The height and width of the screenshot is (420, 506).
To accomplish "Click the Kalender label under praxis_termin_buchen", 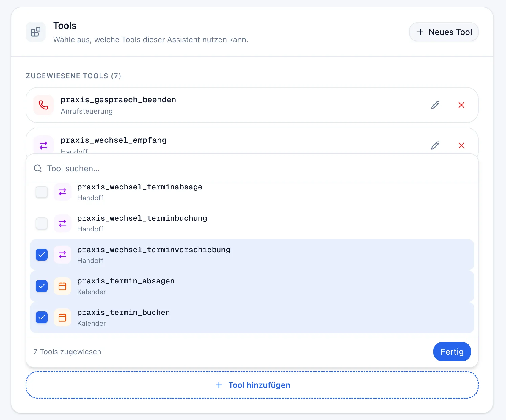I will (92, 323).
